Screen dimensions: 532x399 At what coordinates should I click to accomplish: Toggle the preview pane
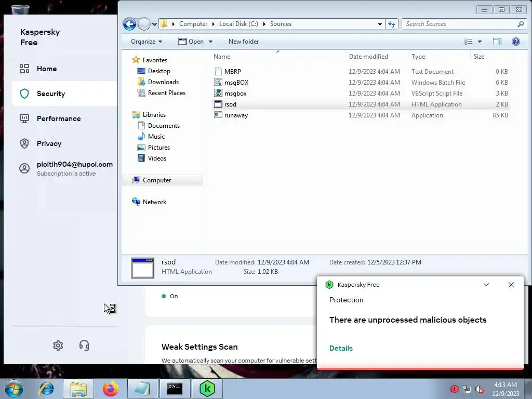coord(497,42)
